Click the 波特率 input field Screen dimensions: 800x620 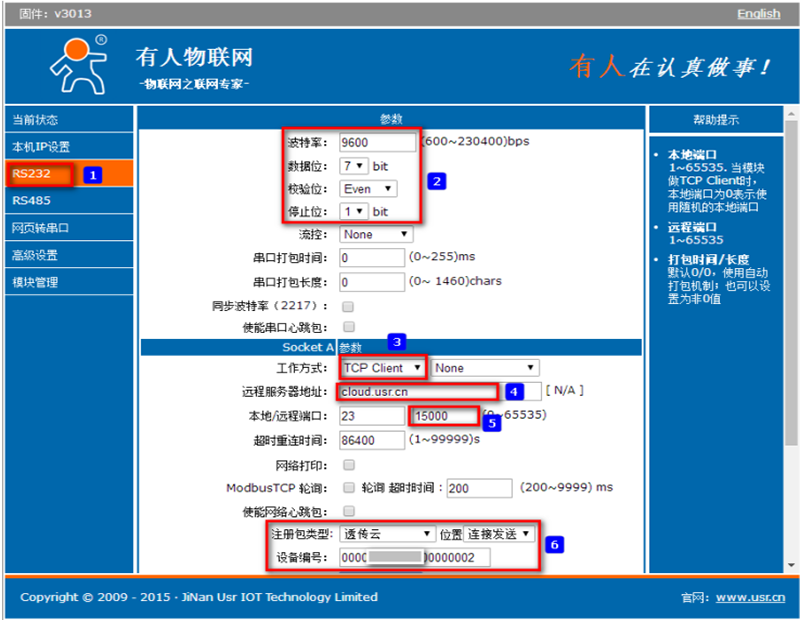(x=377, y=142)
